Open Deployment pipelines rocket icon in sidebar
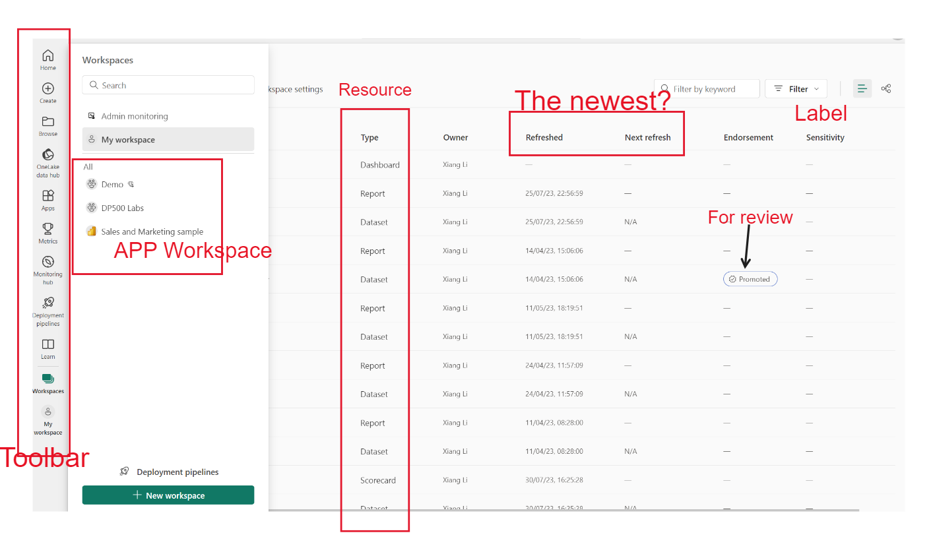The height and width of the screenshot is (560, 933). (48, 308)
